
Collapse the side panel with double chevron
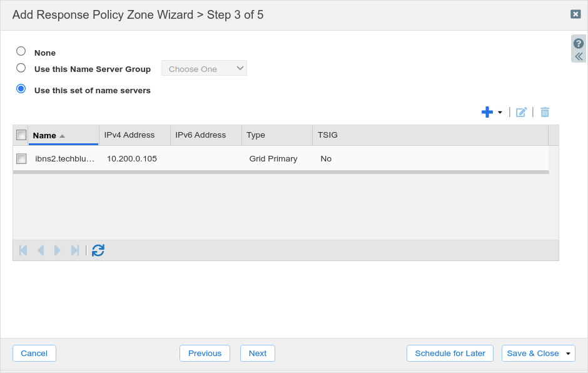(x=579, y=56)
